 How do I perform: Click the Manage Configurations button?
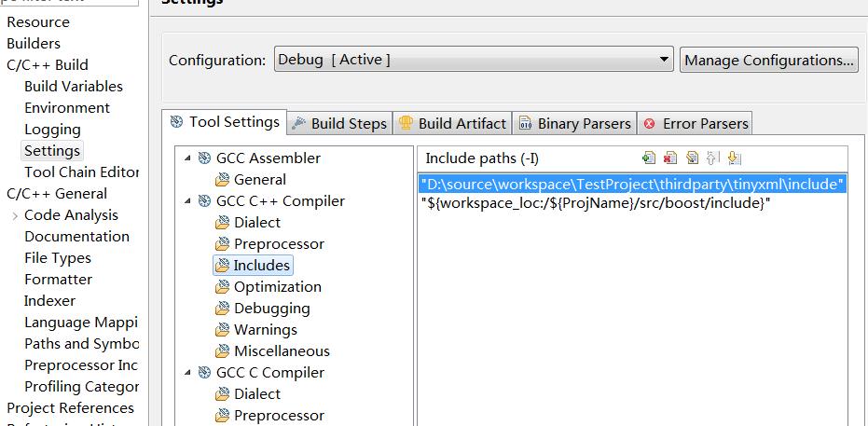769,60
